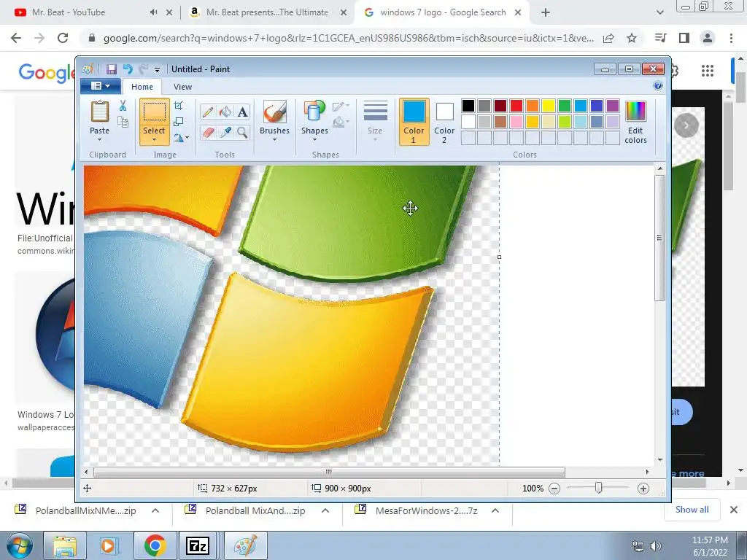
Task: Click the Resize icon in Image group
Action: (179, 122)
